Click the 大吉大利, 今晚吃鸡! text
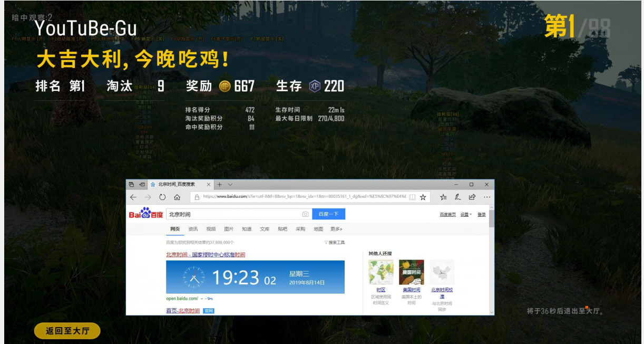Image resolution: width=644 pixels, height=344 pixels. [133, 60]
